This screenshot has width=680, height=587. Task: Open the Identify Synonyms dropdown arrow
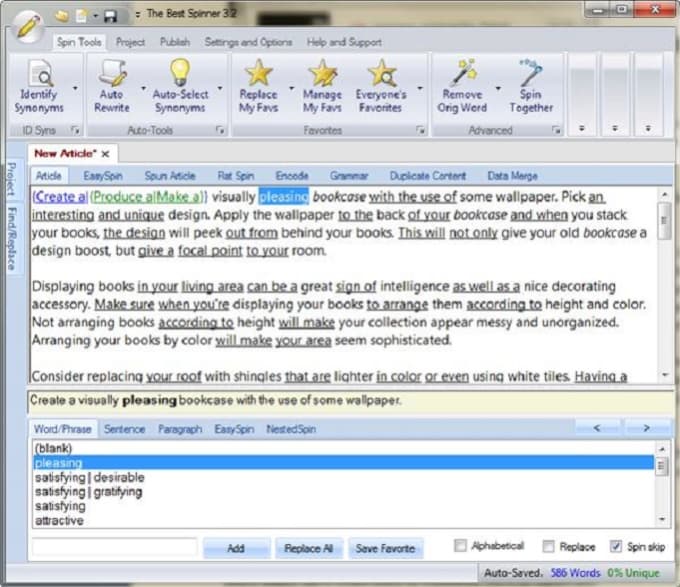(75, 88)
